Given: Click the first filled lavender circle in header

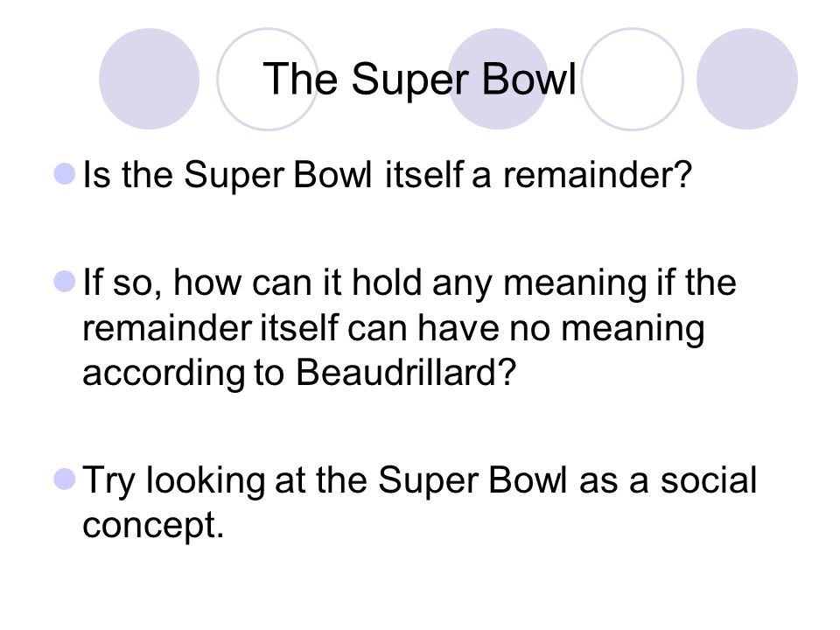Looking at the screenshot, I should (x=150, y=79).
